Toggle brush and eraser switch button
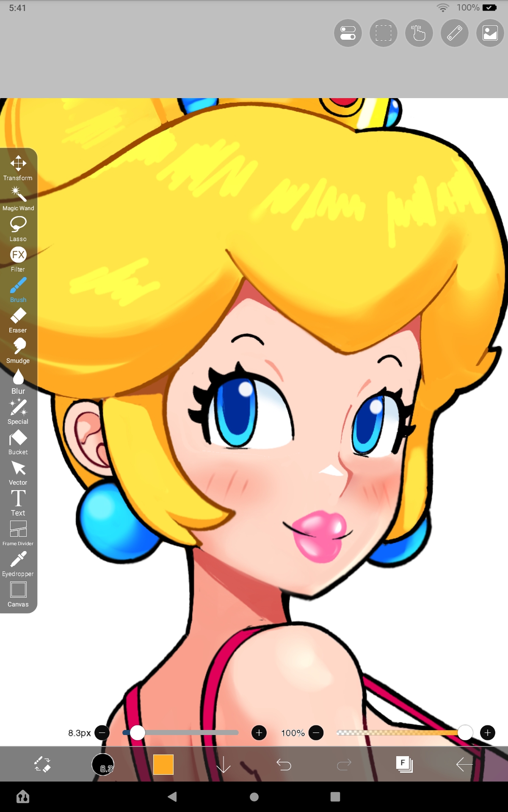Screen dimensions: 508x812 click(x=42, y=765)
